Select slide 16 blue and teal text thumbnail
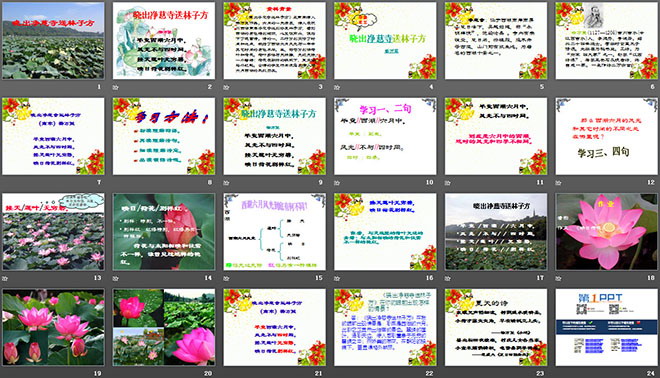660x378 pixels. point(385,232)
